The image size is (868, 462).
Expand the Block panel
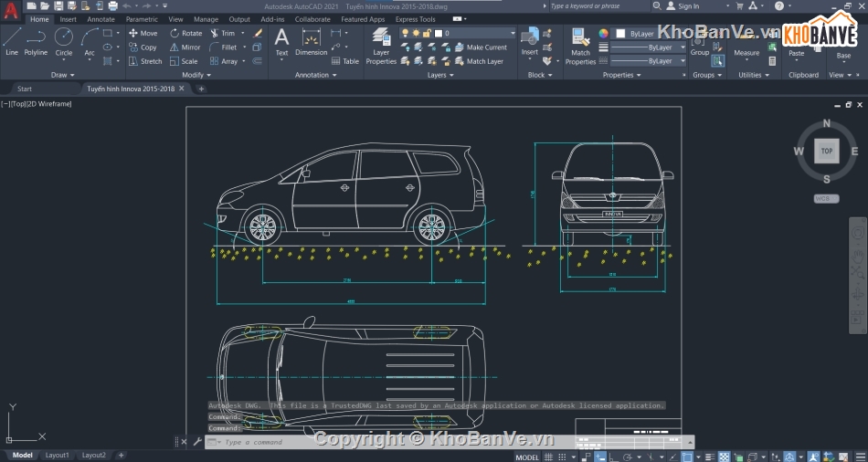coord(540,75)
